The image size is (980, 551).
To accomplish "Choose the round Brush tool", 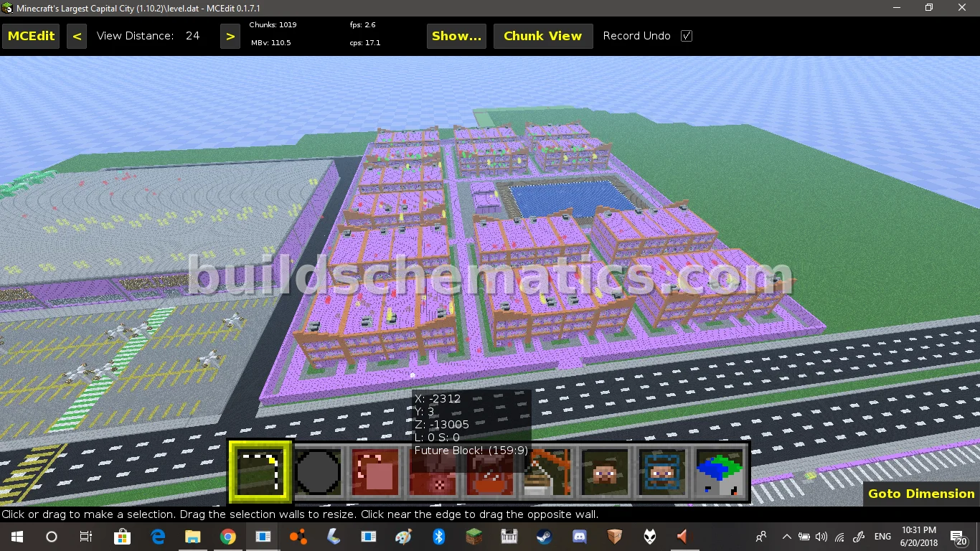I will (318, 472).
